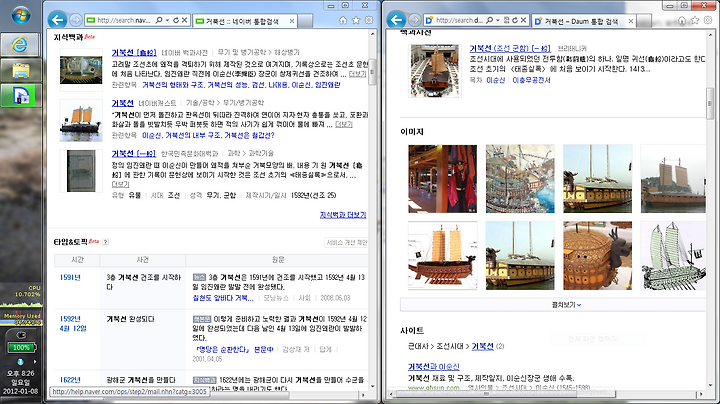Toggle compatibility view in Daum window
Screen dimensions: 720x404
click(x=506, y=20)
